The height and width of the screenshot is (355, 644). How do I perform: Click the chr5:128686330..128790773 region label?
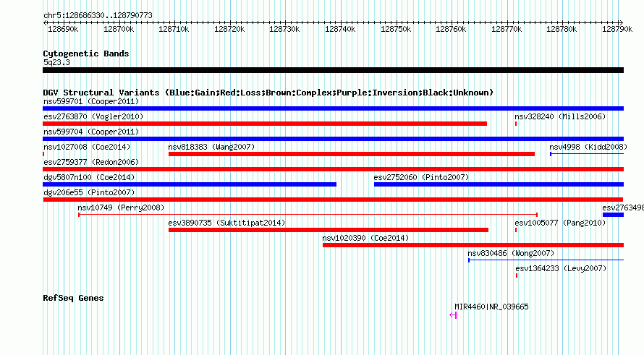coord(98,15)
